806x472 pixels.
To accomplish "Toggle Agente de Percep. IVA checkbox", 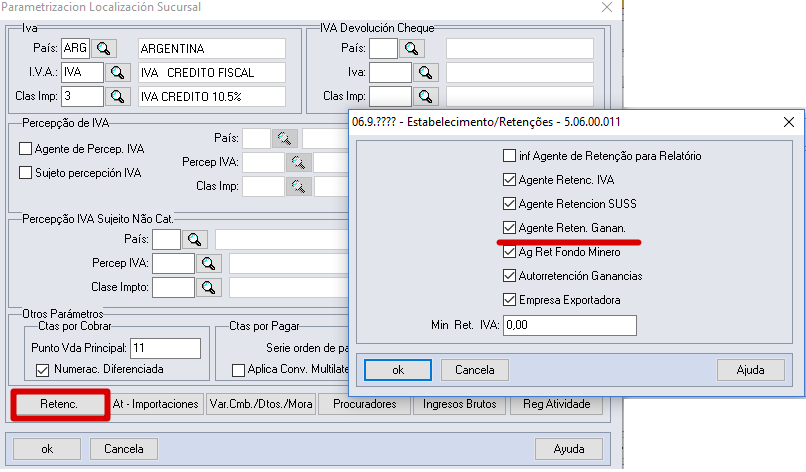I will point(25,149).
